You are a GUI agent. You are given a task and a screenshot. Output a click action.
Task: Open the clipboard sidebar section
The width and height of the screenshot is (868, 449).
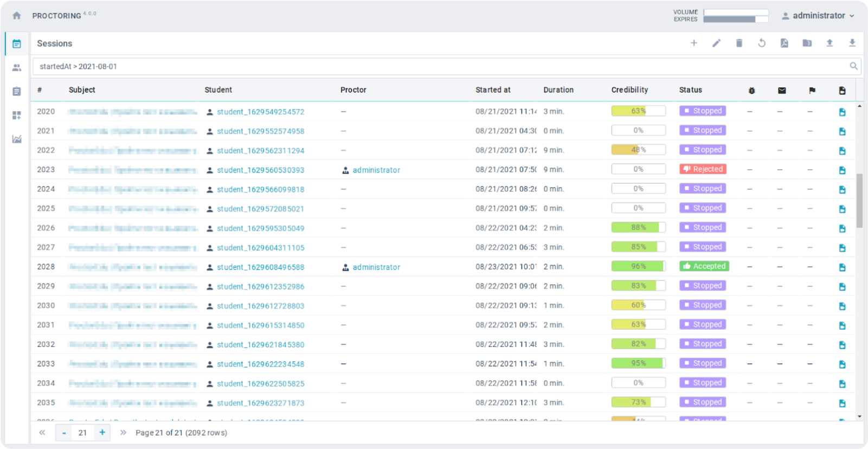click(x=17, y=92)
